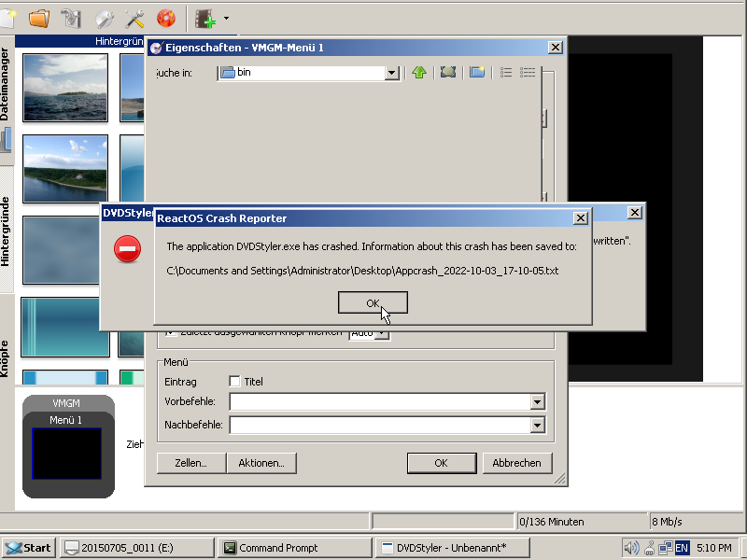Switch the file dialog to list view
This screenshot has width=747, height=560.
506,73
